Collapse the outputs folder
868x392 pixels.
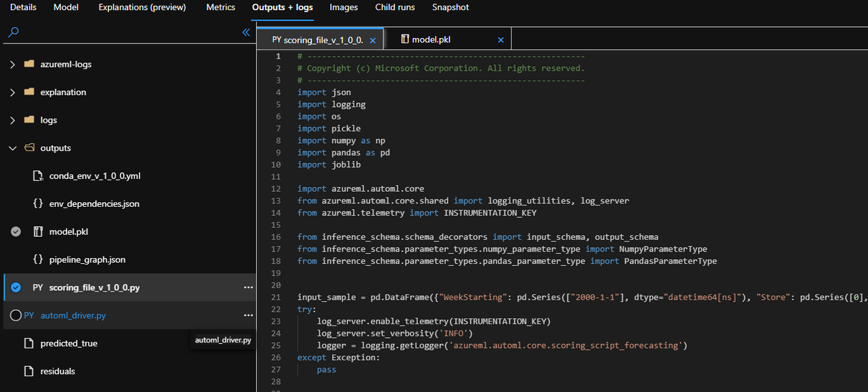pyautogui.click(x=12, y=148)
